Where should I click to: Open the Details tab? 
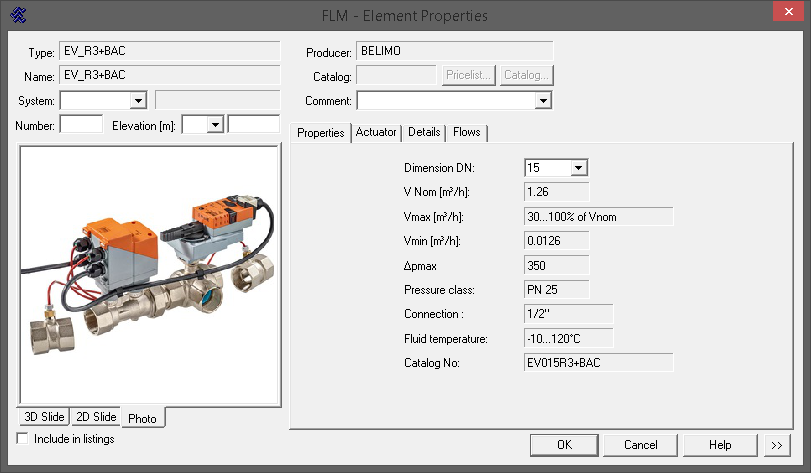tap(424, 132)
